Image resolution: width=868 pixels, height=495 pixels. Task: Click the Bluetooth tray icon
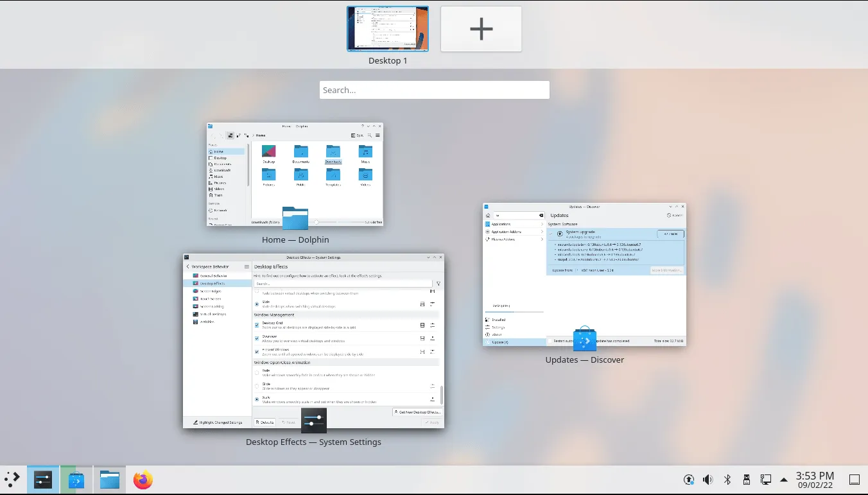(x=727, y=480)
